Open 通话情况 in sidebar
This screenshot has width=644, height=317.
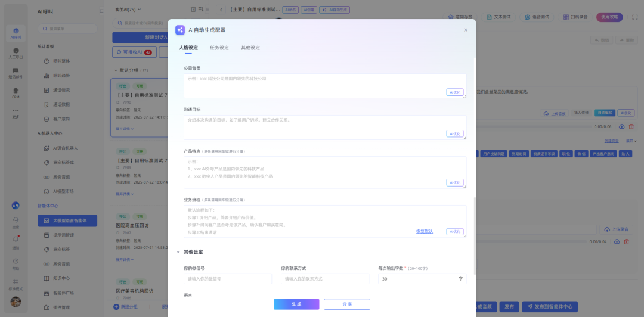coord(61,90)
